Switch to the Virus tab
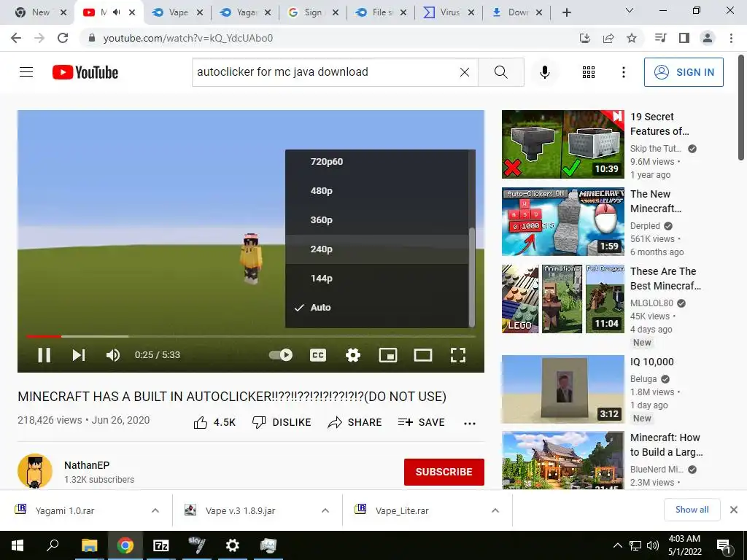Image resolution: width=747 pixels, height=560 pixels. 449,12
